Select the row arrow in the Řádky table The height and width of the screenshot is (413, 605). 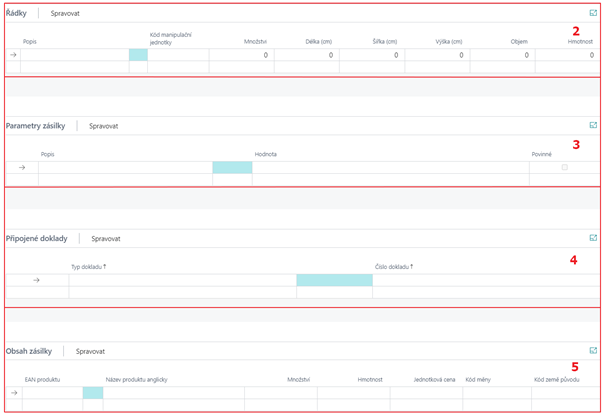click(x=13, y=55)
